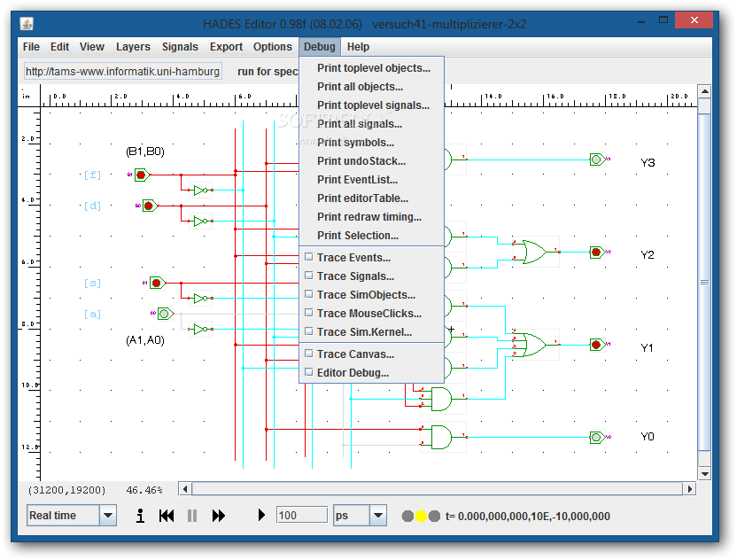Open the Options menu
Screen dimensions: 737x560
tap(273, 47)
